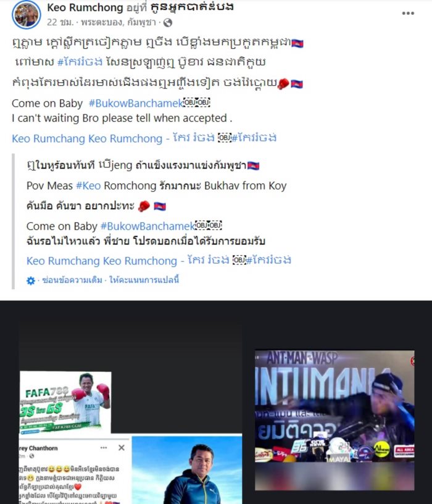This screenshot has width=432, height=504.
Task: Open the Ant-Man and Wasp press conference image
Action: point(334,406)
